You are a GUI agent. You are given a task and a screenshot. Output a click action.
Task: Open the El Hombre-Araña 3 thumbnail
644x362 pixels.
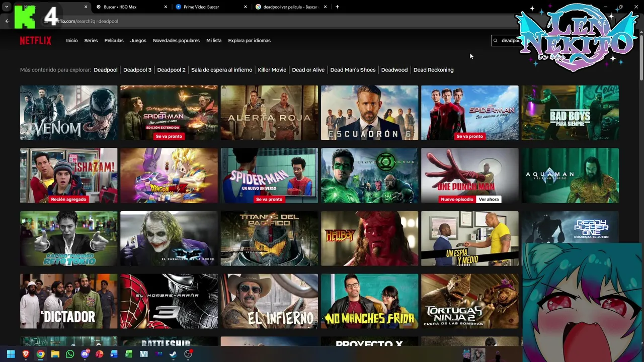pos(169,301)
